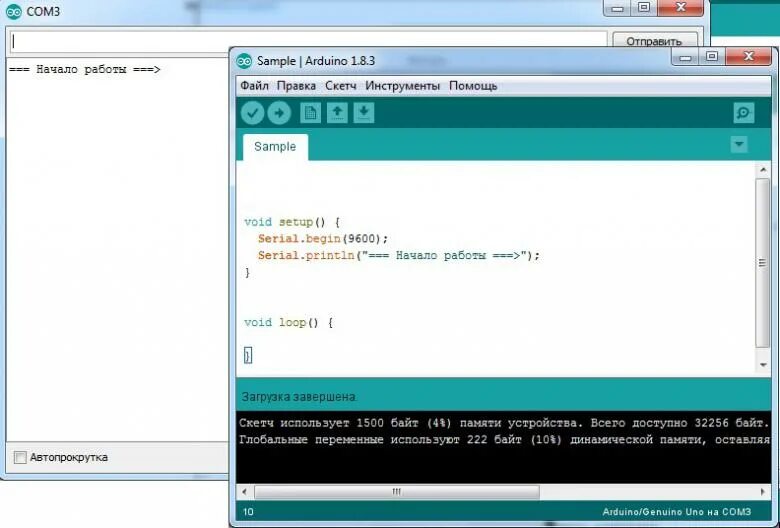Image resolution: width=780 pixels, height=528 pixels.
Task: Click console line Глобальные переменные используют
Action: [x=504, y=440]
